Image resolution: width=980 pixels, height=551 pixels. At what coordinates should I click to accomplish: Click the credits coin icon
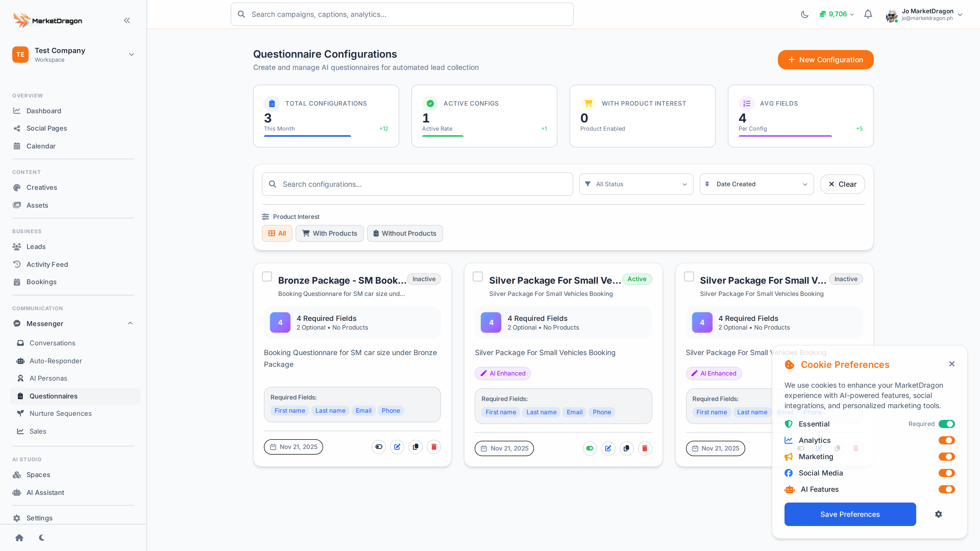tap(823, 15)
